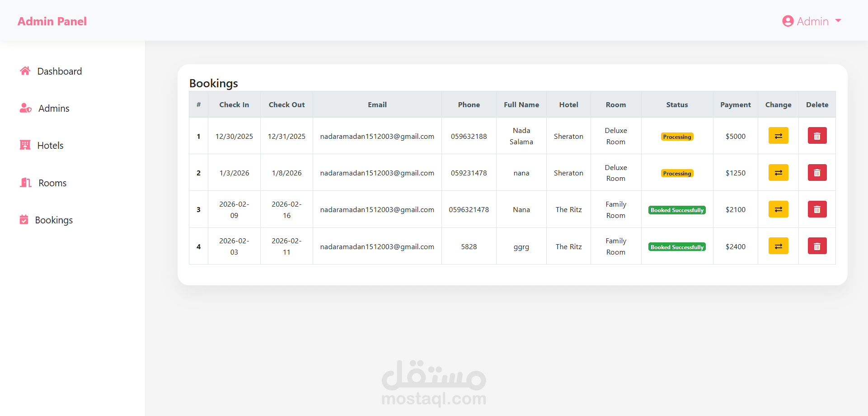The image size is (868, 416).
Task: Delete the ggrg $2400 booking
Action: pyautogui.click(x=817, y=246)
